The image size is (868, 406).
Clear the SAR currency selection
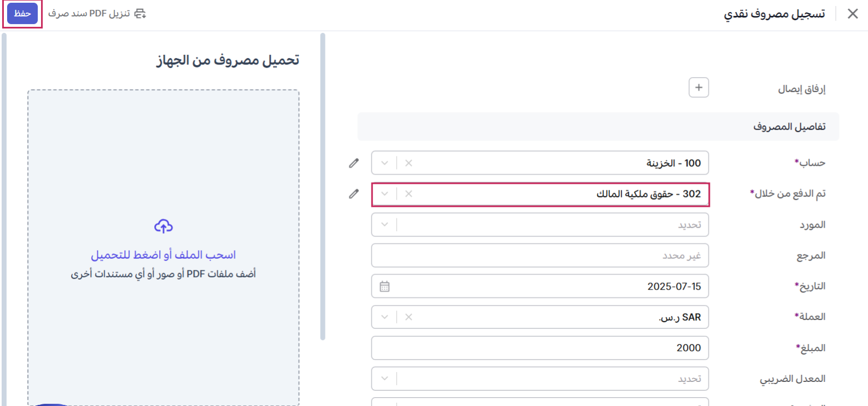tap(409, 317)
